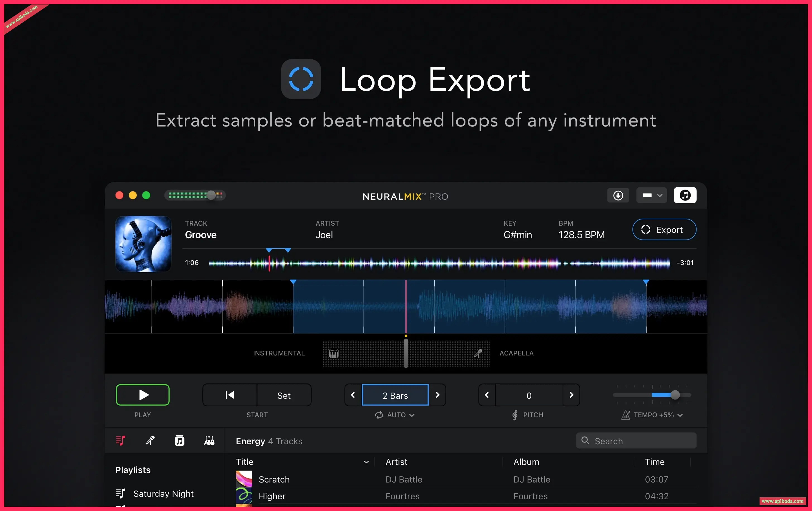Open the music note library tab icon

(179, 440)
